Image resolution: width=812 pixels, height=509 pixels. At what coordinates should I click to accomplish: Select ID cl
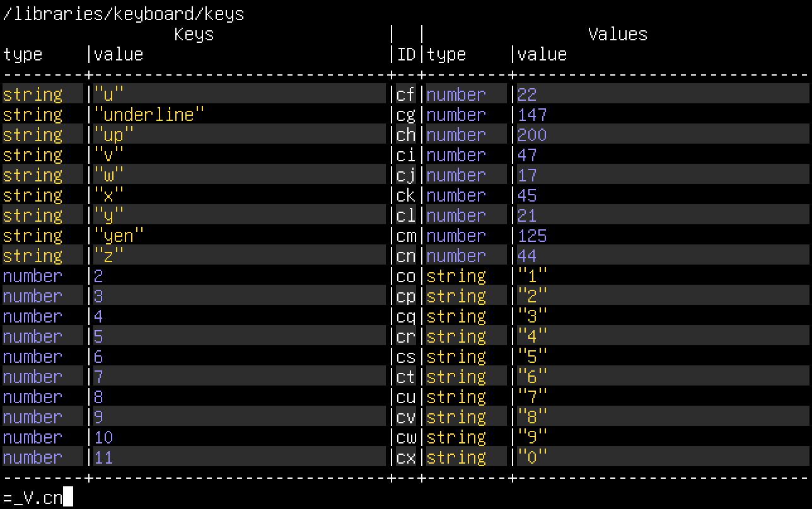[x=406, y=215]
